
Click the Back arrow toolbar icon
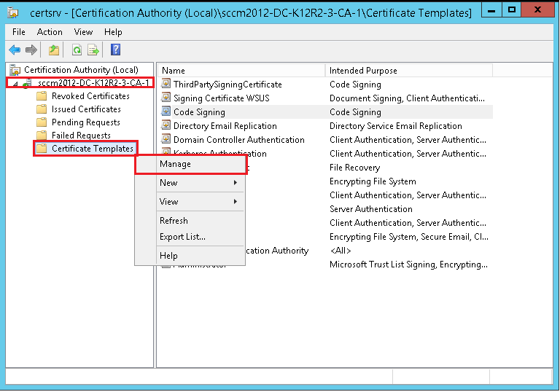point(15,50)
